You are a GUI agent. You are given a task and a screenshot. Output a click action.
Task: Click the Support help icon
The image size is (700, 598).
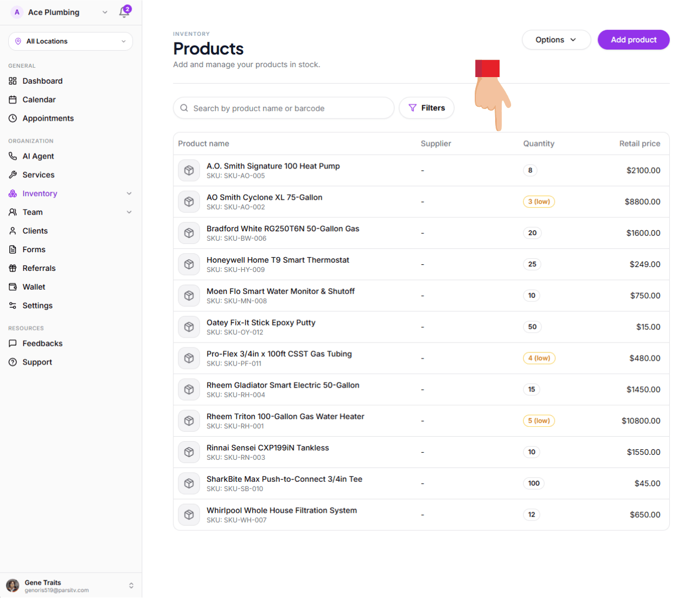[13, 362]
